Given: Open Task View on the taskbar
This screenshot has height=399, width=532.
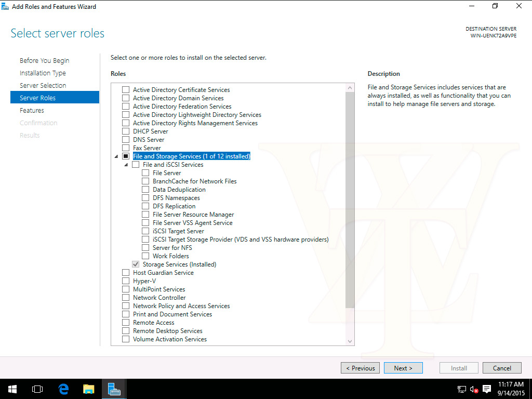Looking at the screenshot, I should coord(37,389).
